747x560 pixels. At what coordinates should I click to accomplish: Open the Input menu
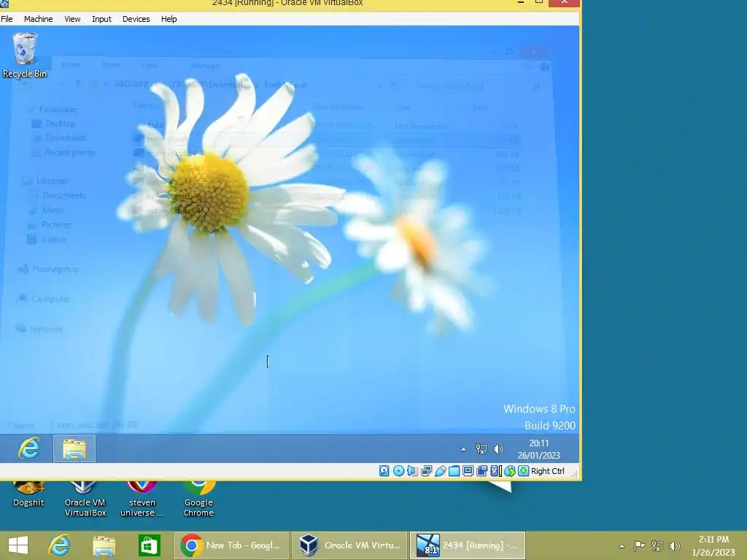[101, 19]
